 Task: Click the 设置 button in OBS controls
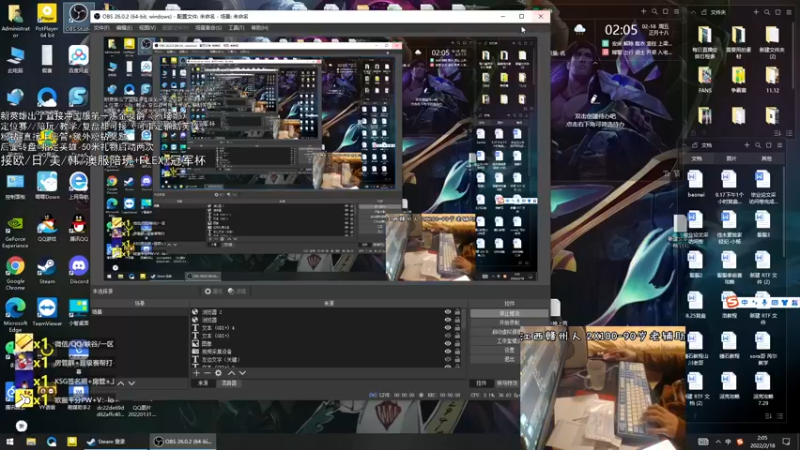509,350
